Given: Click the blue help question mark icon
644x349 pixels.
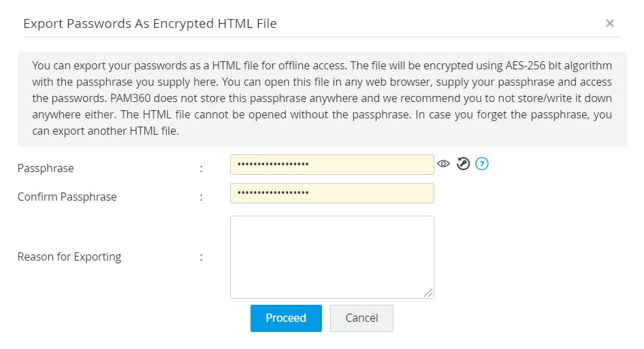Looking at the screenshot, I should coord(483,164).
